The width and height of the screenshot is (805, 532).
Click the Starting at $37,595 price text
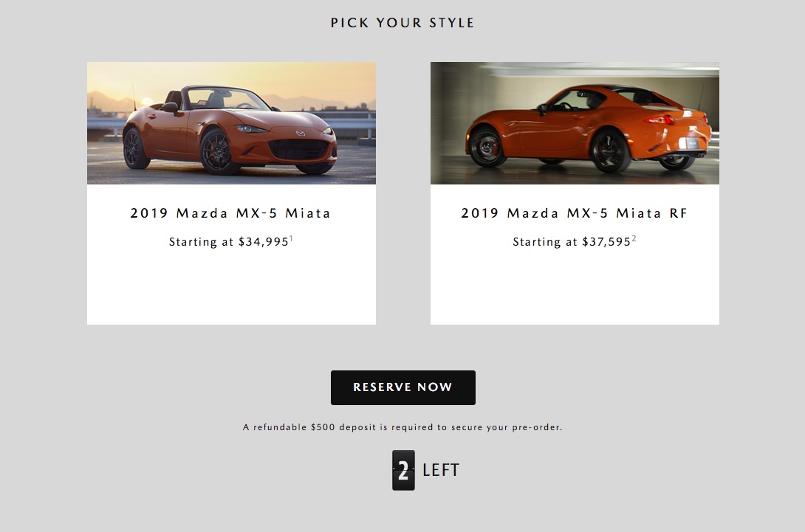pyautogui.click(x=572, y=241)
